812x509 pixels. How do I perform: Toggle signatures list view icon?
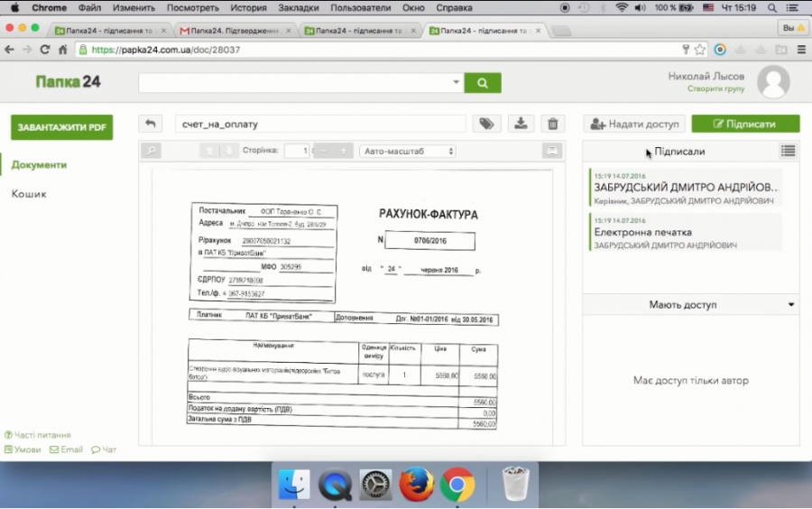coord(788,151)
